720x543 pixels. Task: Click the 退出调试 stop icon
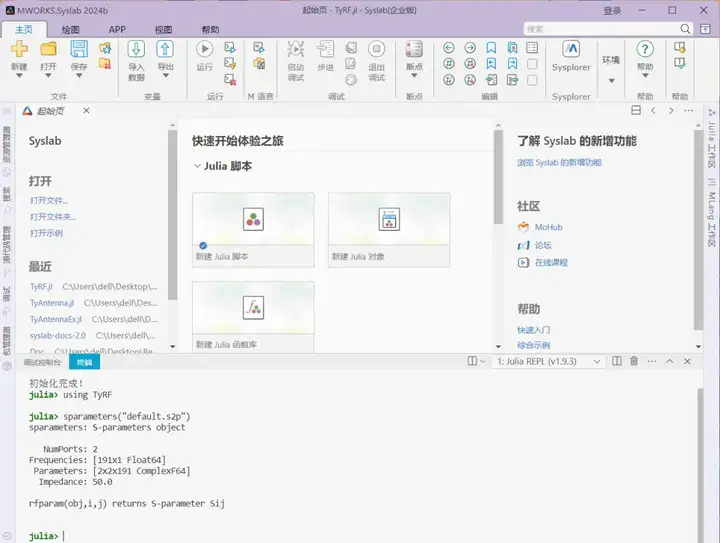377,49
